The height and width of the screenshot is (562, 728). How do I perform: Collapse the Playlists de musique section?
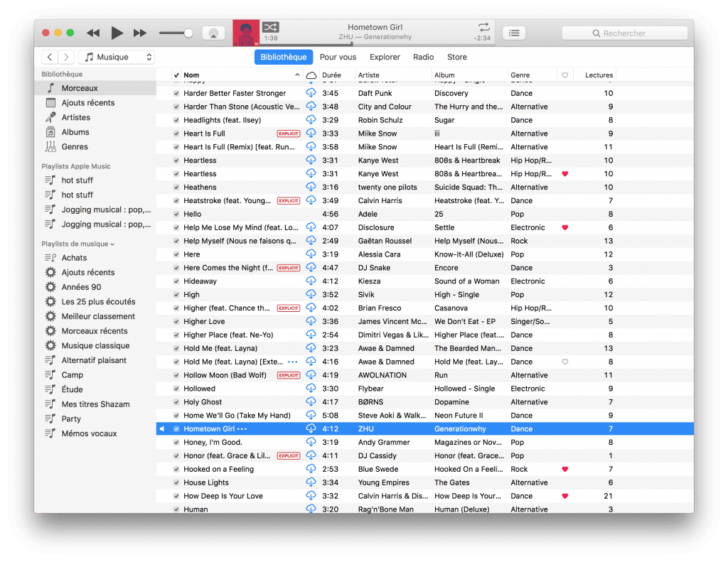[112, 244]
